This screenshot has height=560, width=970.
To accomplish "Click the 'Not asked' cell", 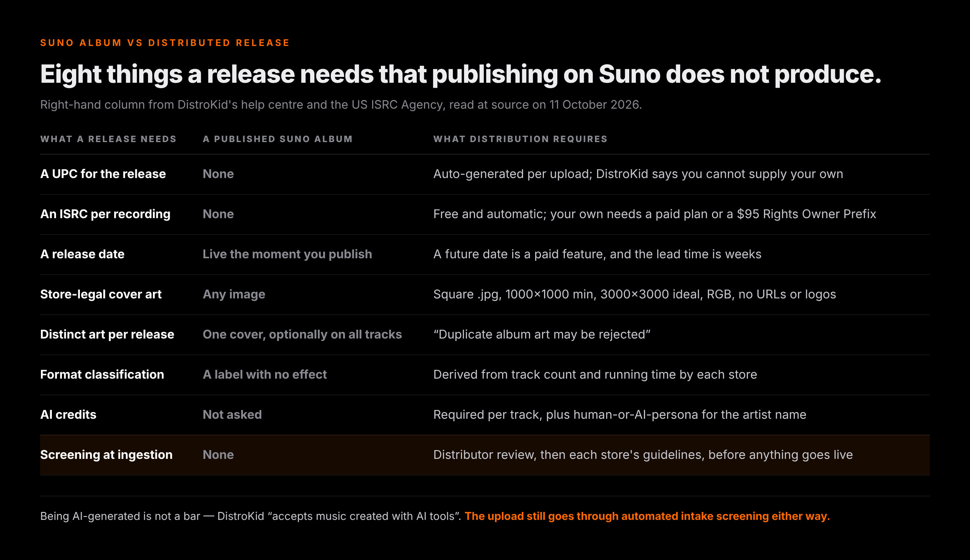I will point(232,415).
